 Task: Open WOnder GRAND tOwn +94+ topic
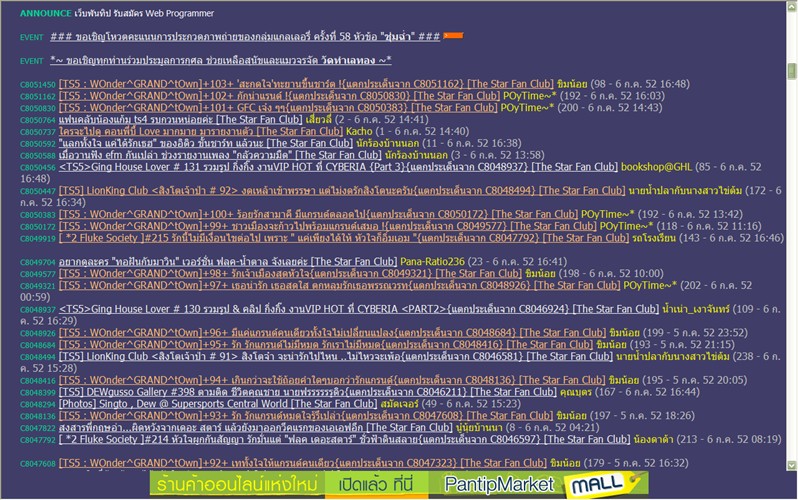tap(332, 380)
